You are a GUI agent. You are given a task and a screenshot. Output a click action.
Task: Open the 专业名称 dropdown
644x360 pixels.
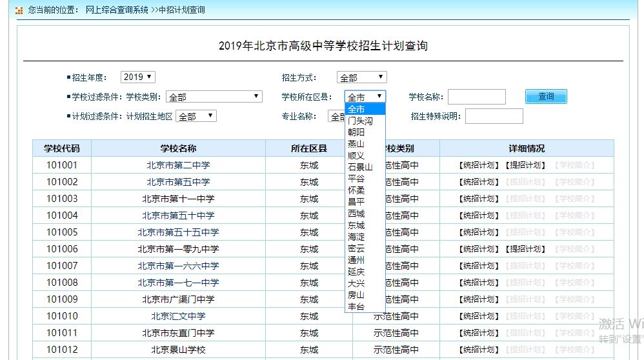tap(336, 116)
